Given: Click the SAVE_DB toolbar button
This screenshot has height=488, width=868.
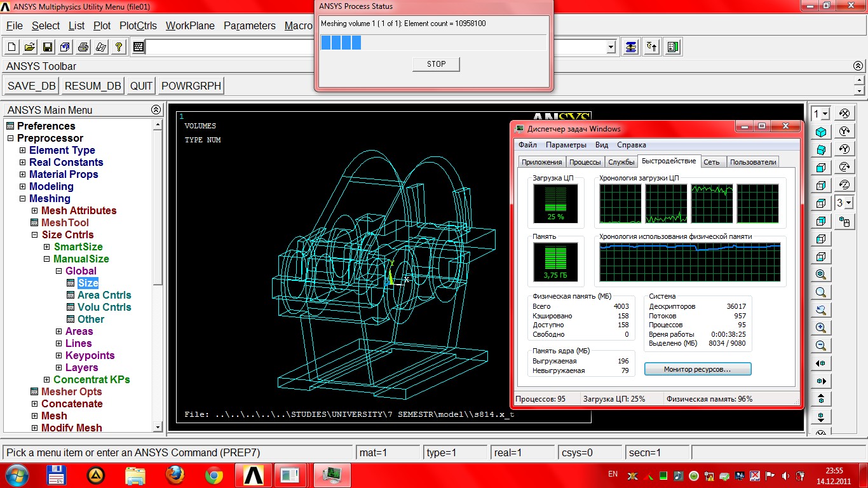Looking at the screenshot, I should (x=32, y=86).
